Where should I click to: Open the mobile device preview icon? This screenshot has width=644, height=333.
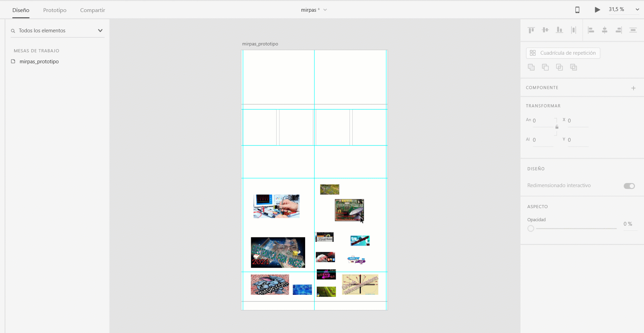coord(577,10)
